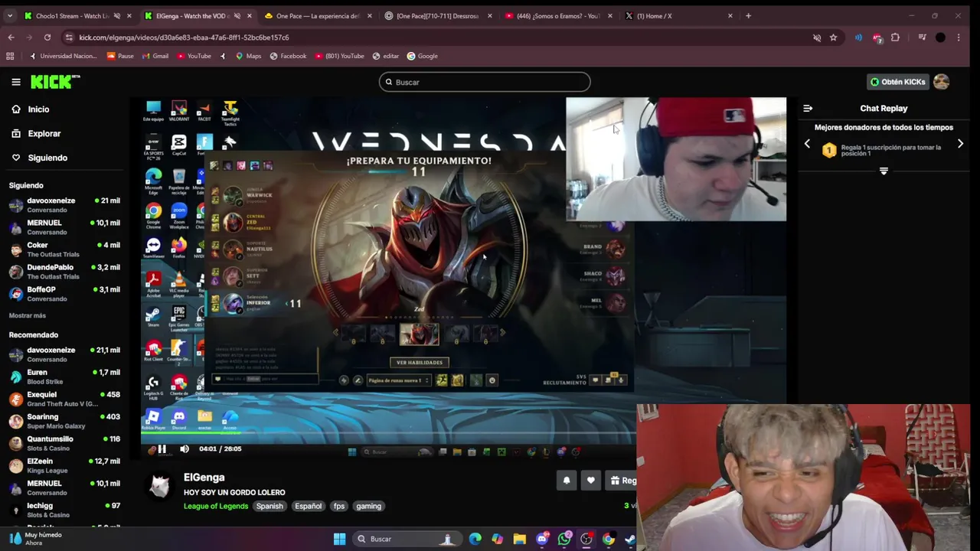The image size is (980, 551).
Task: Show next top donor with right arrow
Action: click(960, 144)
